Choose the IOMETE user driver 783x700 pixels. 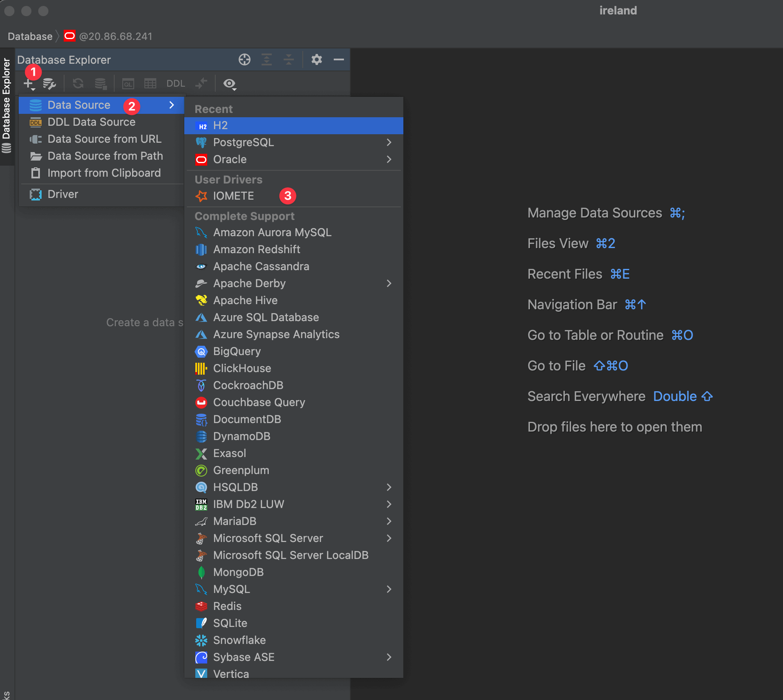tap(294, 196)
